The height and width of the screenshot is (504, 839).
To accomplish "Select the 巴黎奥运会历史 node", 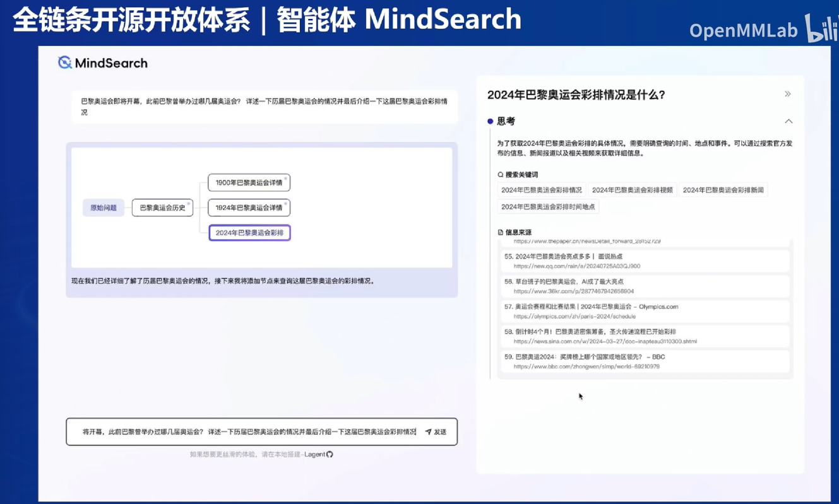I will coord(162,208).
